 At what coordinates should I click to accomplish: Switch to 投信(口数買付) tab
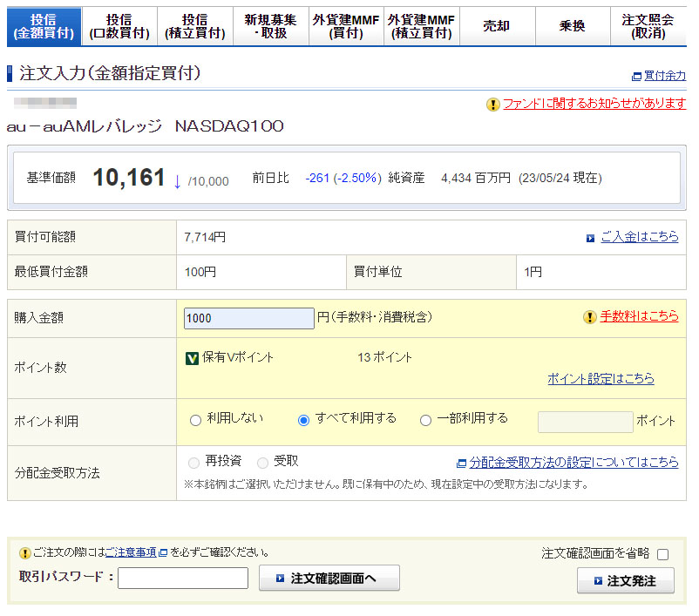[x=119, y=26]
